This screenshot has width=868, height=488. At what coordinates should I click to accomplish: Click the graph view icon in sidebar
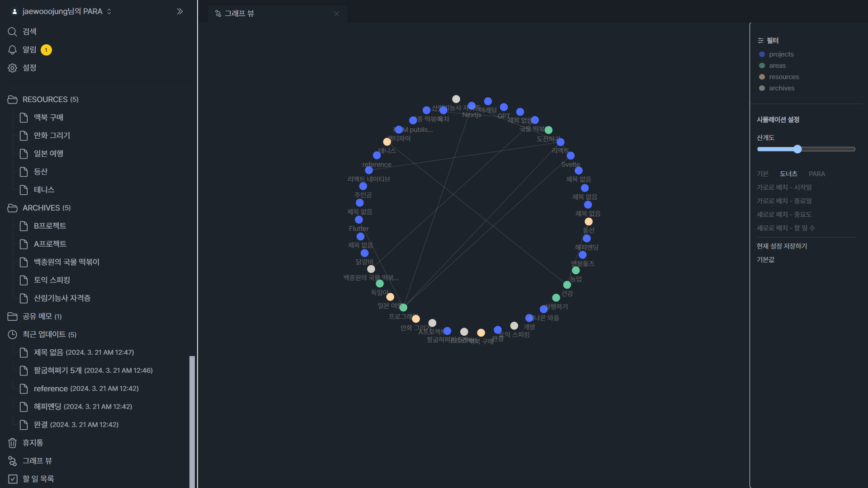[x=12, y=461]
